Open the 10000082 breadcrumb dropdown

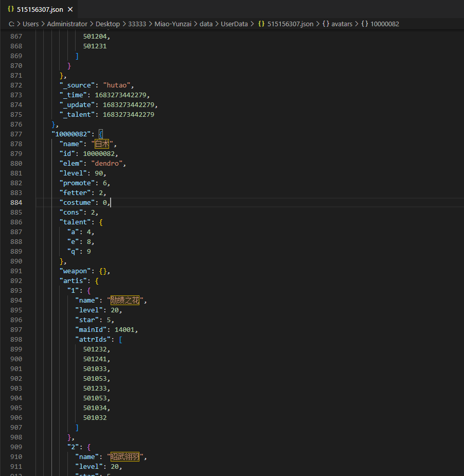pyautogui.click(x=385, y=24)
